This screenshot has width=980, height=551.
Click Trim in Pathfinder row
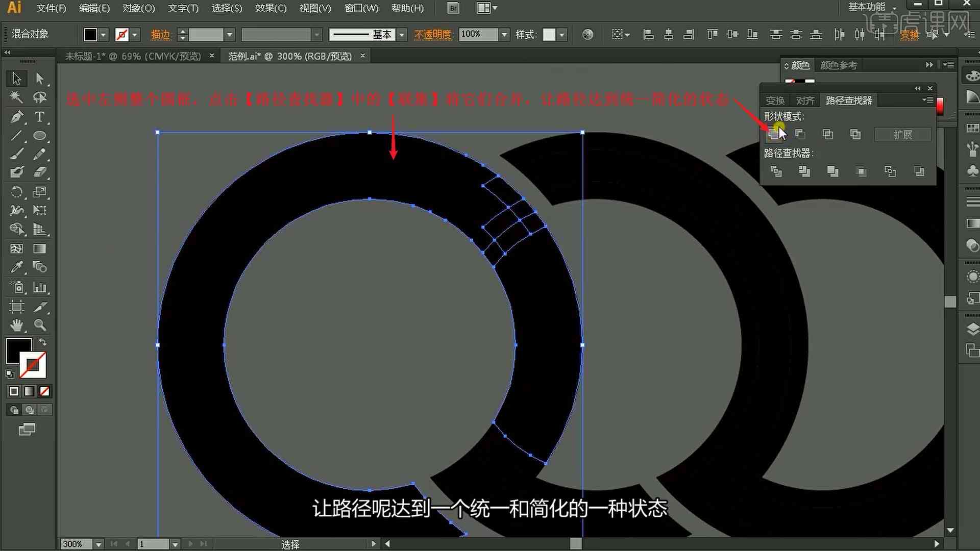click(x=804, y=171)
